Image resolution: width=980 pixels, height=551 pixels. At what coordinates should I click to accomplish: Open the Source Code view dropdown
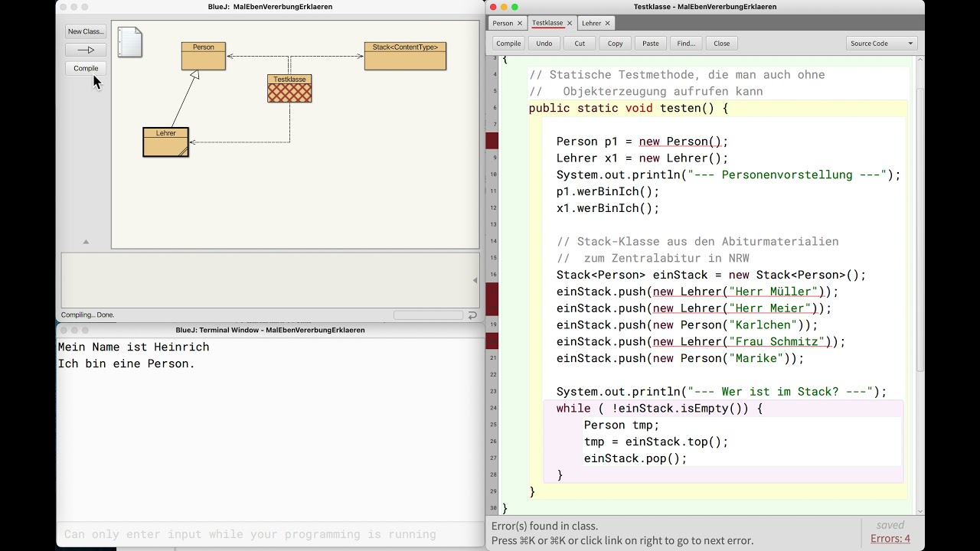(881, 44)
